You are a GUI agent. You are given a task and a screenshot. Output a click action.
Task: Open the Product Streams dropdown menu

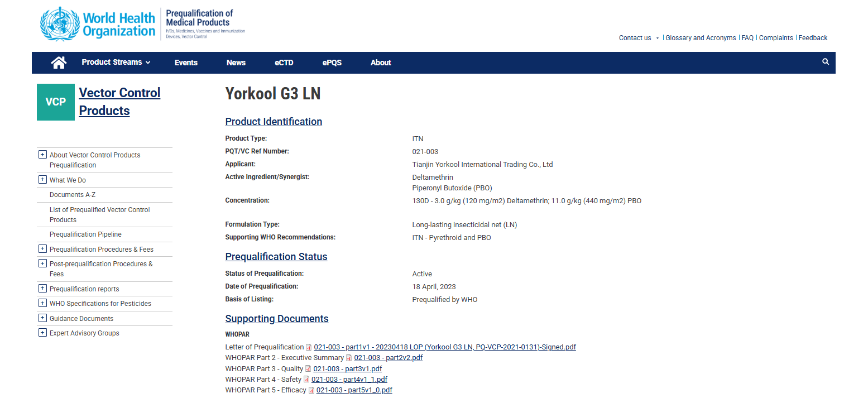[x=116, y=63]
